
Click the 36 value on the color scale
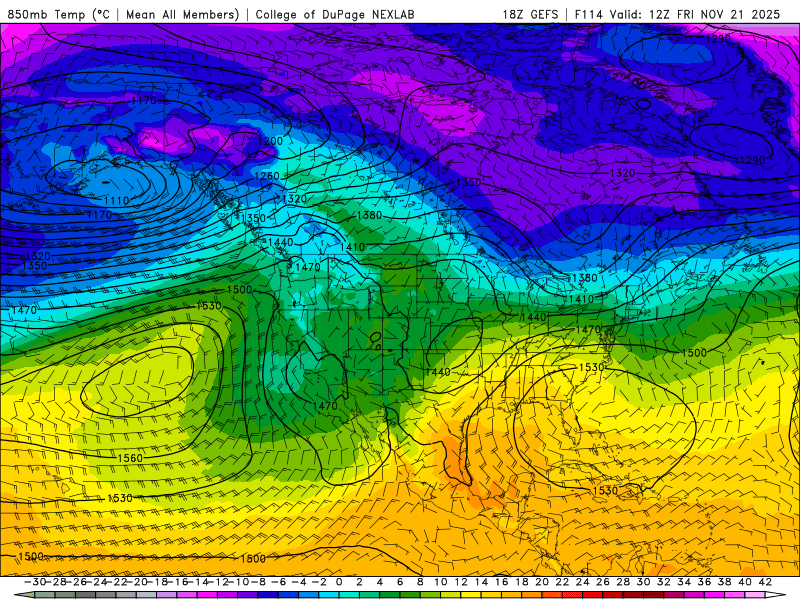(704, 582)
